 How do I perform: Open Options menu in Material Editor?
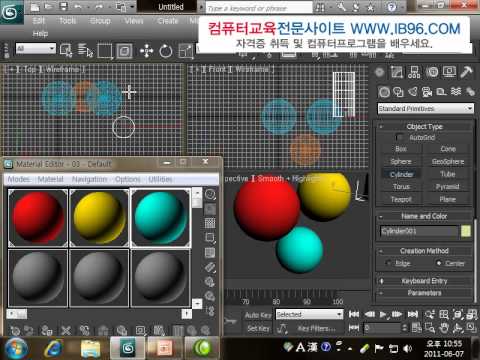coord(128,179)
